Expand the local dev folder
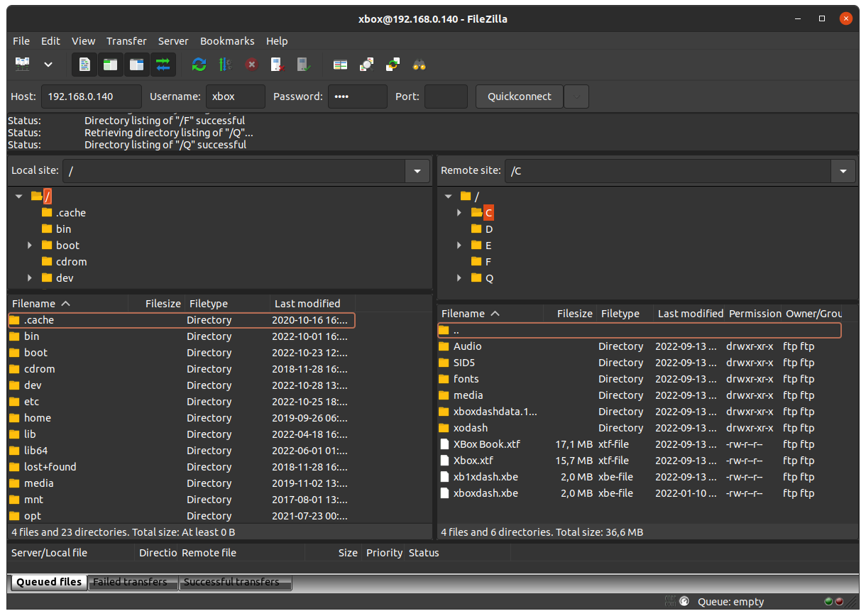 click(30, 278)
